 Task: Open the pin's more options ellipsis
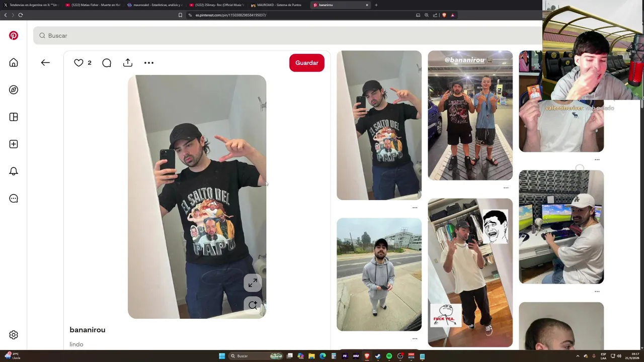pyautogui.click(x=149, y=63)
